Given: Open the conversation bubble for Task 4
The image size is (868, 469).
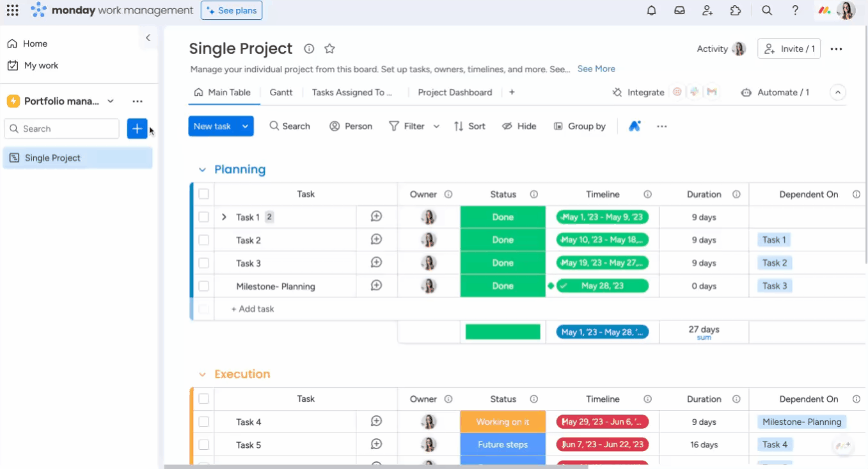Looking at the screenshot, I should [377, 422].
